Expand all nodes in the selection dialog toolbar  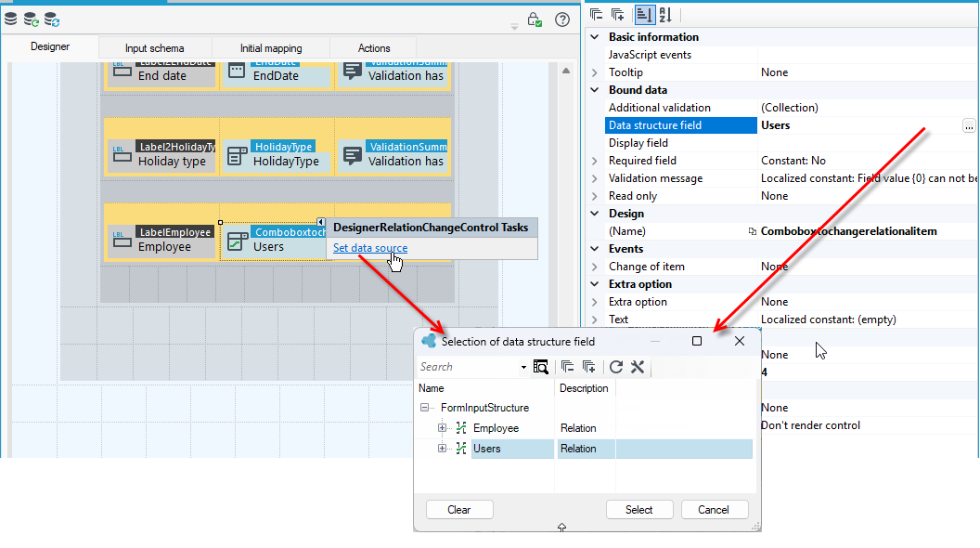click(588, 367)
